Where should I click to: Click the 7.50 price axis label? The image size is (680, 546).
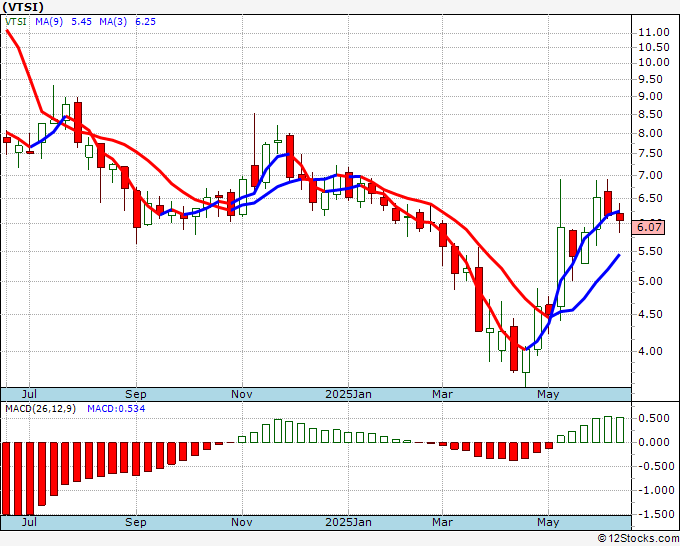pos(651,154)
